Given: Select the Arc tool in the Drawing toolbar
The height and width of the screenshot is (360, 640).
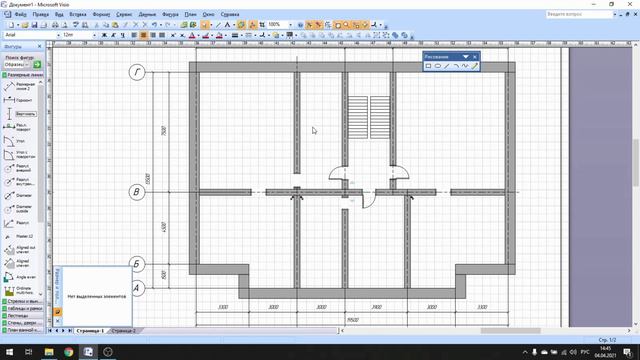Looking at the screenshot, I should pos(456,66).
